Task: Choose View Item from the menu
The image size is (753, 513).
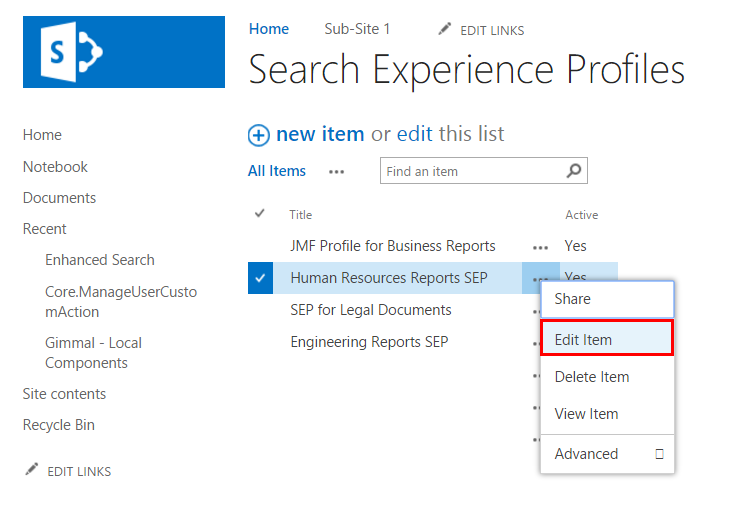Action: point(586,414)
